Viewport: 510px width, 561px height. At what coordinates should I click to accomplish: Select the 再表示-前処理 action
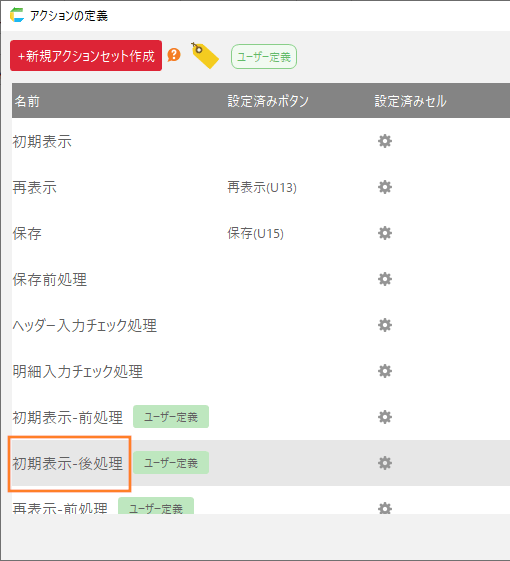click(x=60, y=508)
